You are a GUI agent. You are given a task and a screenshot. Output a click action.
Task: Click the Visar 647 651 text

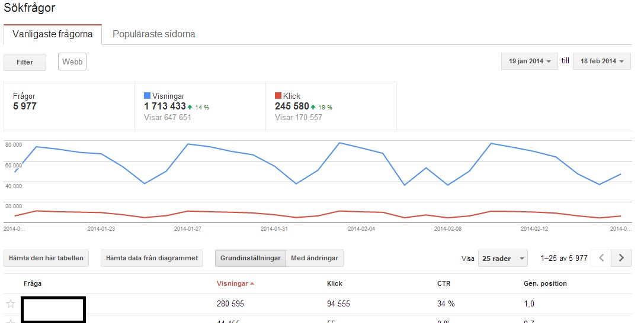point(168,118)
